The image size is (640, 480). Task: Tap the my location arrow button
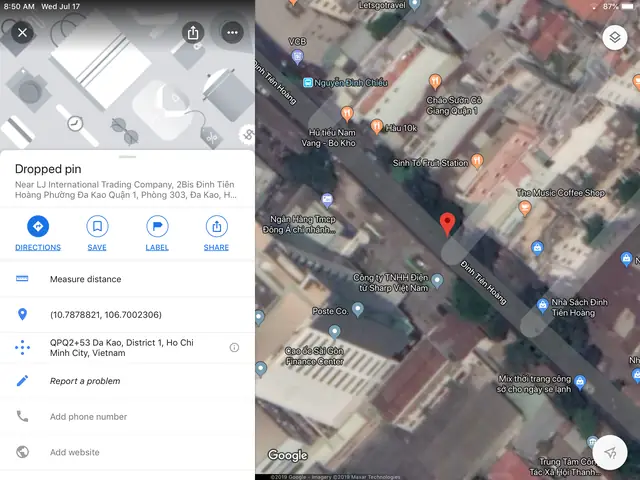coord(610,453)
